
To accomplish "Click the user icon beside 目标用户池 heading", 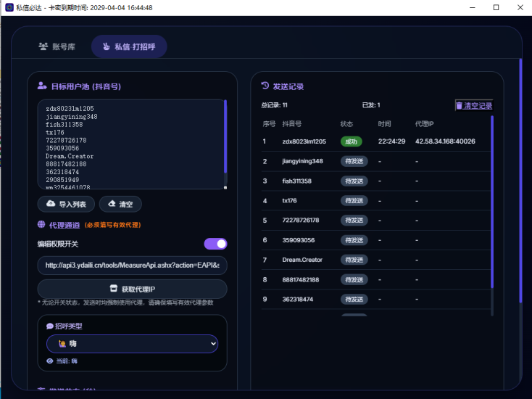I will click(x=42, y=86).
